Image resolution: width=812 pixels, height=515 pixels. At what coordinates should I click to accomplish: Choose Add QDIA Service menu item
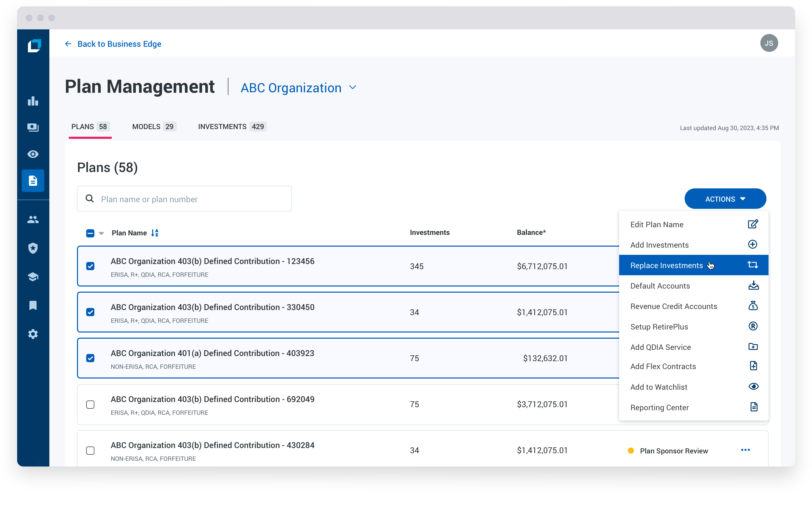click(693, 347)
